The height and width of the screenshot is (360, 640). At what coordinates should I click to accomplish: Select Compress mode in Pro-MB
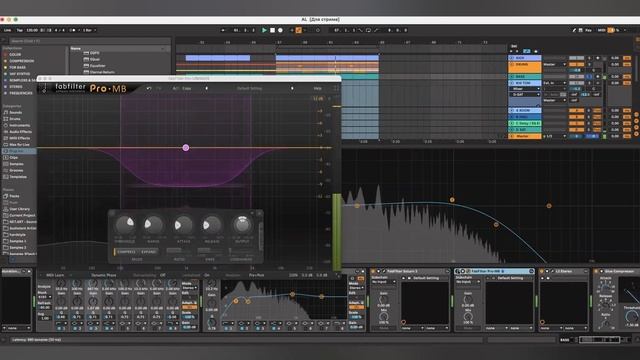click(126, 252)
